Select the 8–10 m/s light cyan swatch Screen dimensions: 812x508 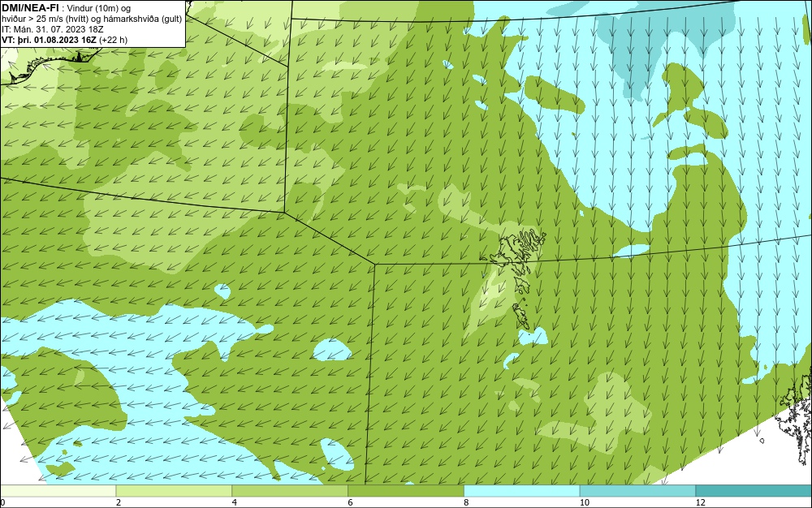coord(522,491)
